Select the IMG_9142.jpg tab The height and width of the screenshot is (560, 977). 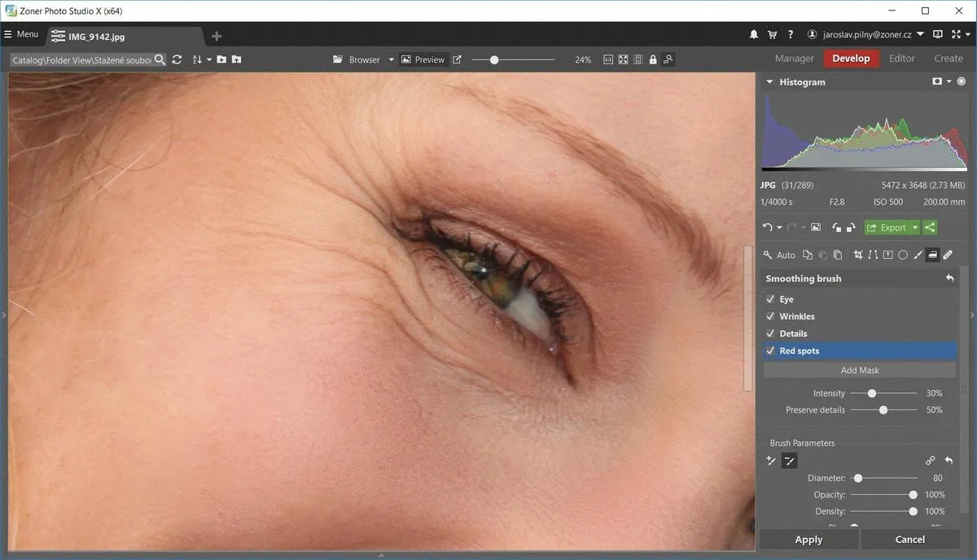pyautogui.click(x=124, y=37)
